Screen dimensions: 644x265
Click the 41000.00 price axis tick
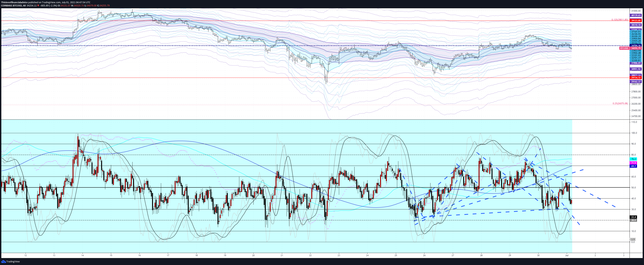coord(636,11)
